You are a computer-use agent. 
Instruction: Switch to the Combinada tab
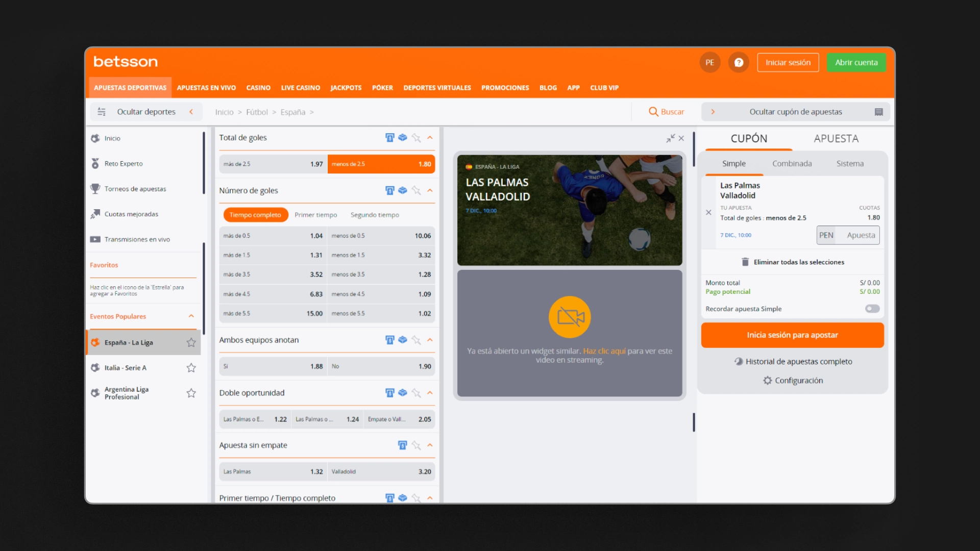(x=792, y=164)
